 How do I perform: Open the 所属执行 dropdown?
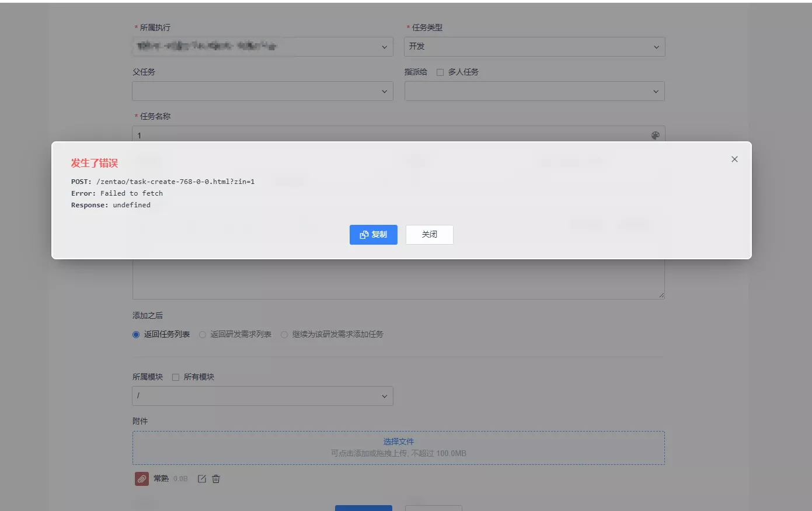pyautogui.click(x=263, y=47)
